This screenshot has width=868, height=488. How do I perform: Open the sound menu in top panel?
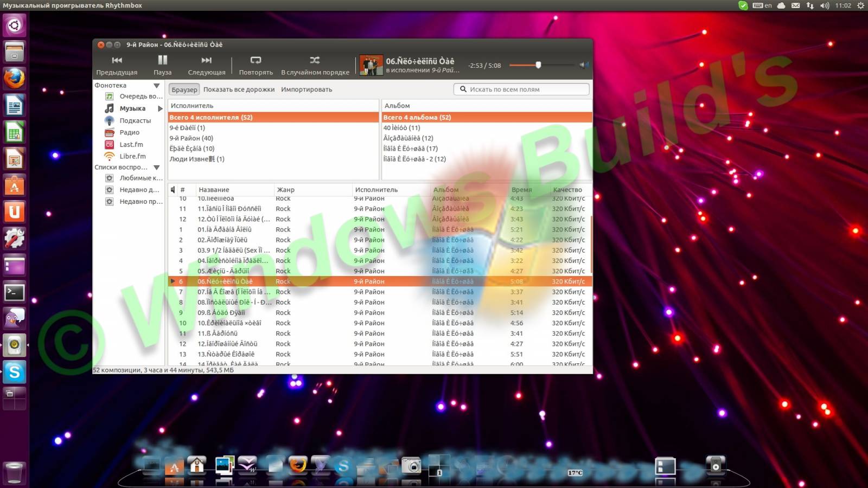(x=825, y=5)
